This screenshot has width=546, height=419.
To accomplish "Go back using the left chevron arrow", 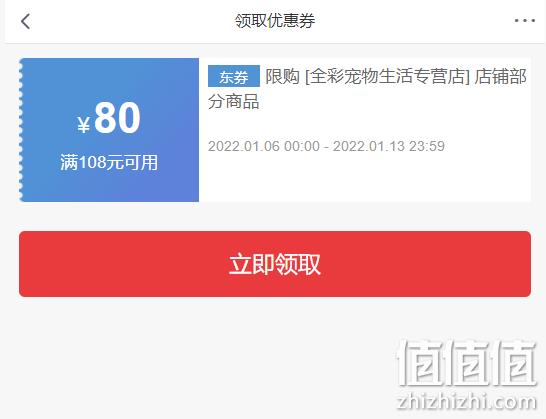I will (x=26, y=21).
